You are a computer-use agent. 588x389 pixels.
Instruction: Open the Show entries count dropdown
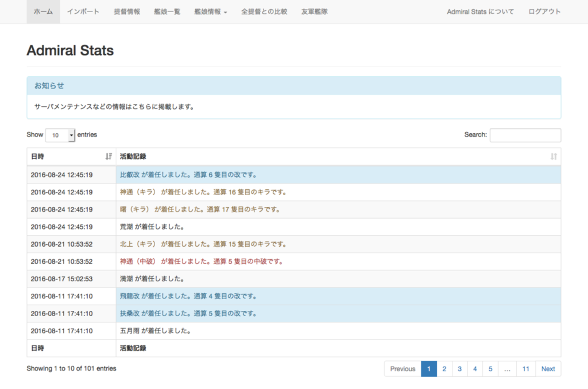pos(60,135)
